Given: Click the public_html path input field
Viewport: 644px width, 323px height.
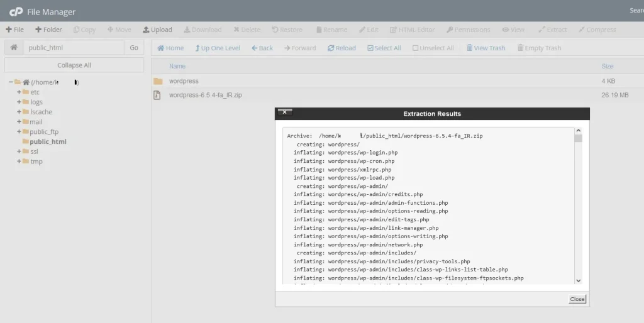Looking at the screenshot, I should [x=73, y=48].
